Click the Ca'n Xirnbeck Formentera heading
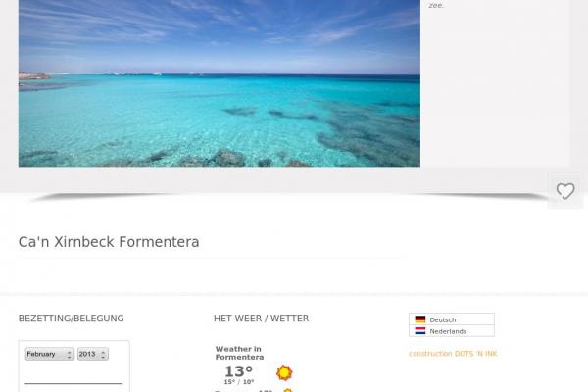This screenshot has height=392, width=588. [109, 242]
